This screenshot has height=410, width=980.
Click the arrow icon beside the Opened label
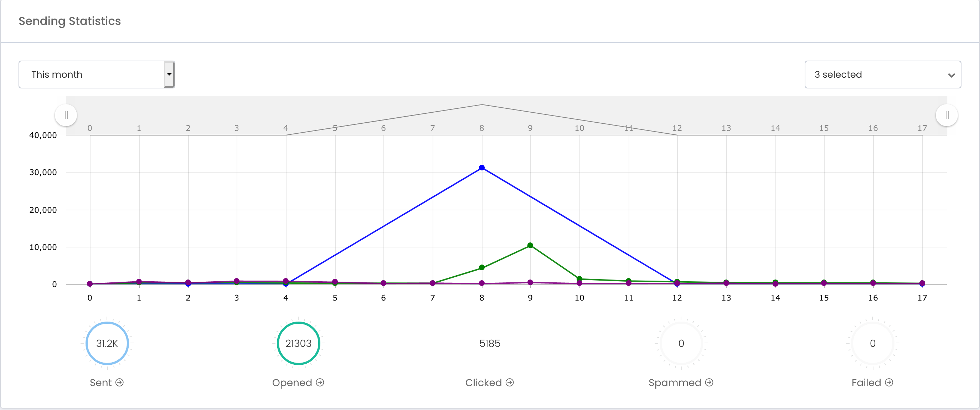click(x=321, y=383)
